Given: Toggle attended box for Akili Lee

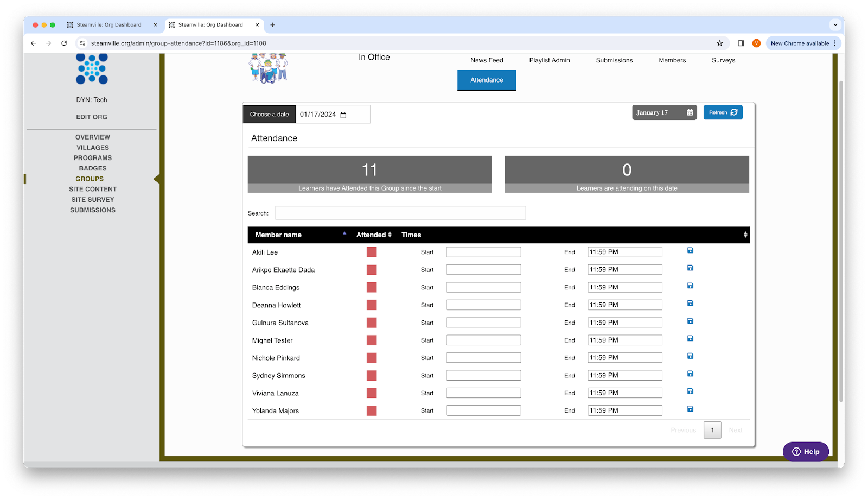Looking at the screenshot, I should 372,252.
